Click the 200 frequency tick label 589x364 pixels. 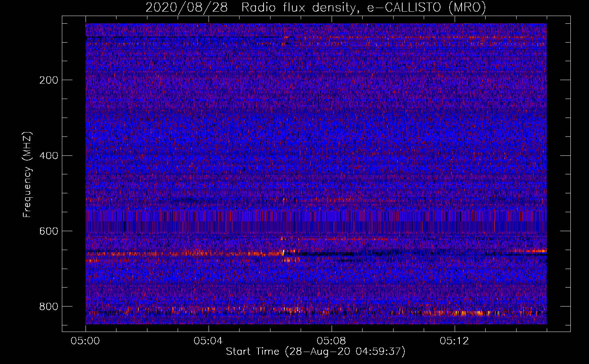[49, 80]
